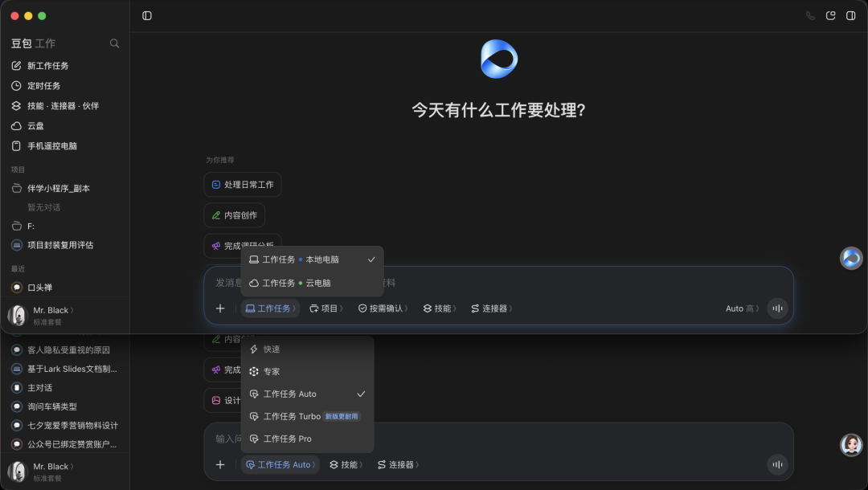The width and height of the screenshot is (868, 490).
Task: Click voice input icon in 输入 composer
Action: pyautogui.click(x=777, y=464)
